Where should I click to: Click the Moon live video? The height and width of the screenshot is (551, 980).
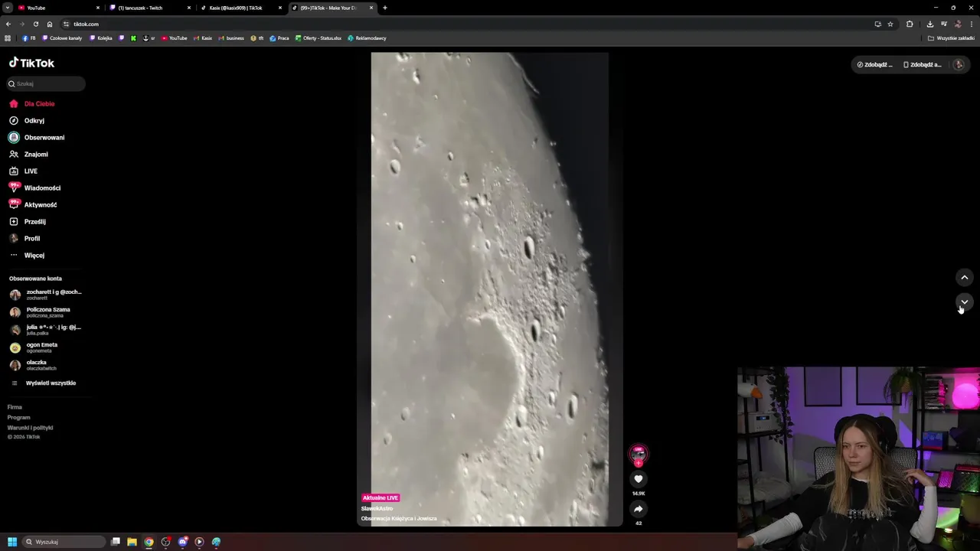[x=490, y=289]
